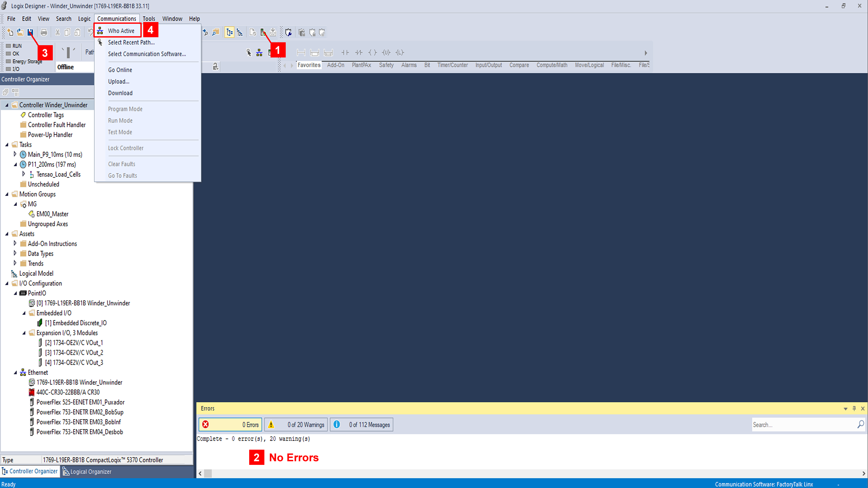Switch to the Timer/Counter instruction tab
Screen dimensions: 868x488
coord(452,65)
